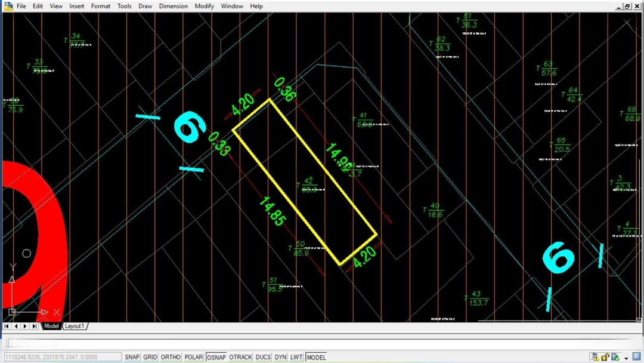644x363 pixels.
Task: Click the Clean Screen square icon
Action: [x=636, y=357]
